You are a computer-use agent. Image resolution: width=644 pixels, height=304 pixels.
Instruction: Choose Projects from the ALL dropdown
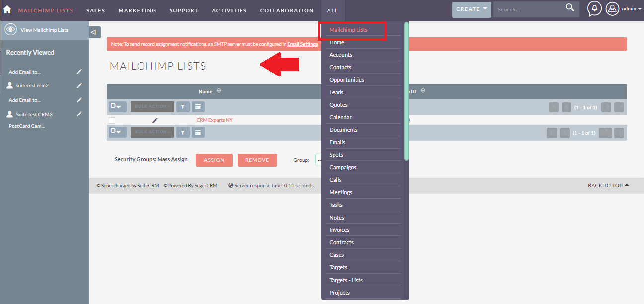coord(340,293)
